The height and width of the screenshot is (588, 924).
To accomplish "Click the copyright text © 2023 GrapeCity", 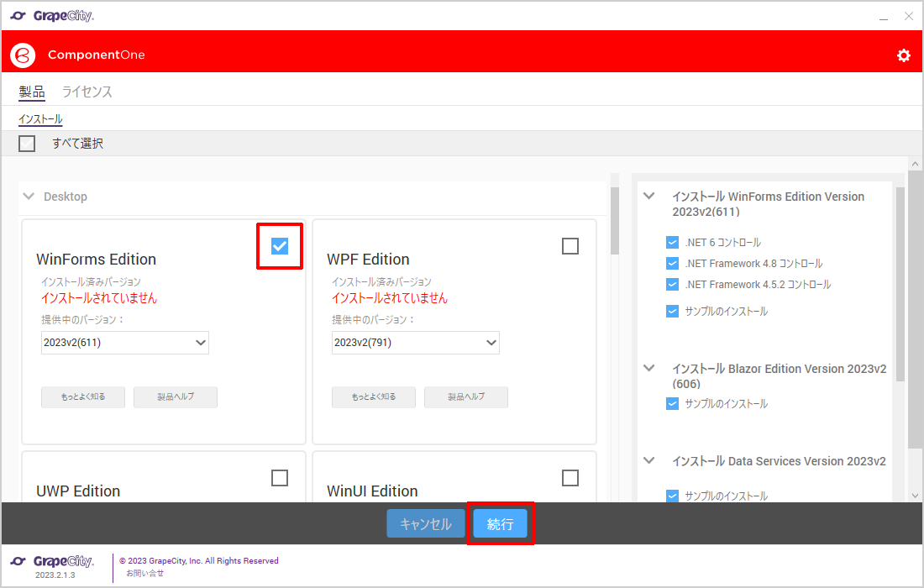I will pos(199,561).
